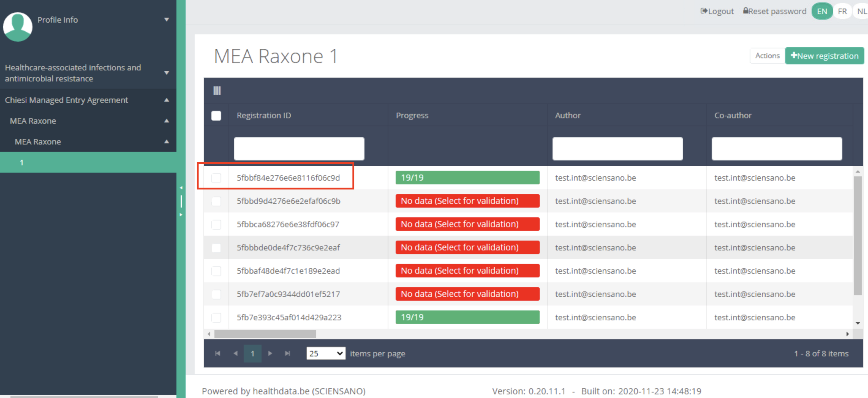
Task: Click 19/19 progress bar of first row
Action: (x=467, y=178)
